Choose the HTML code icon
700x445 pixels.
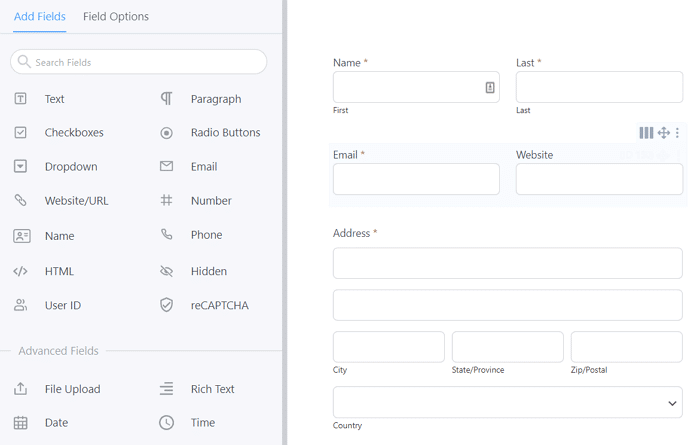[21, 271]
